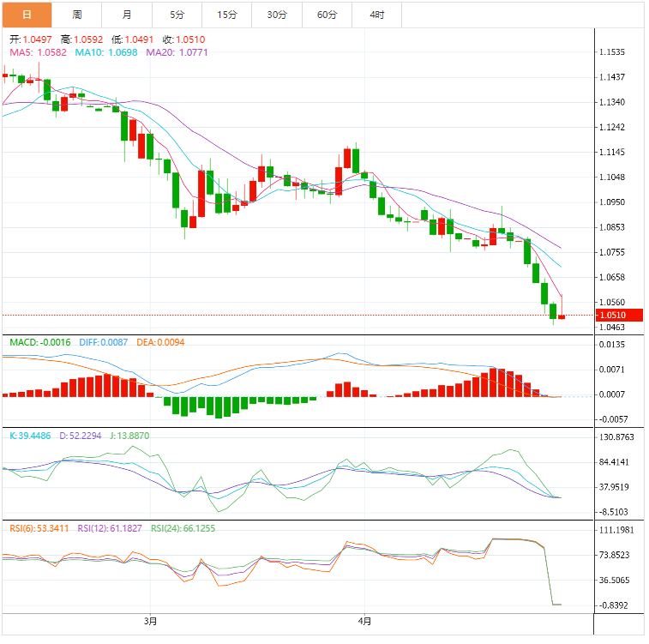Open the 4时 timeframe tab
649x644 pixels.
(377, 15)
